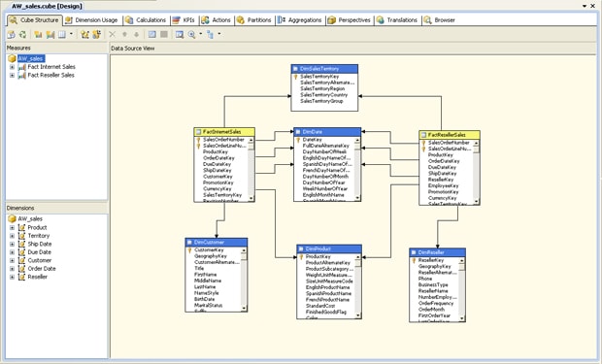Click the diagram layout tree icon
602x364 pixels.
(x=210, y=35)
